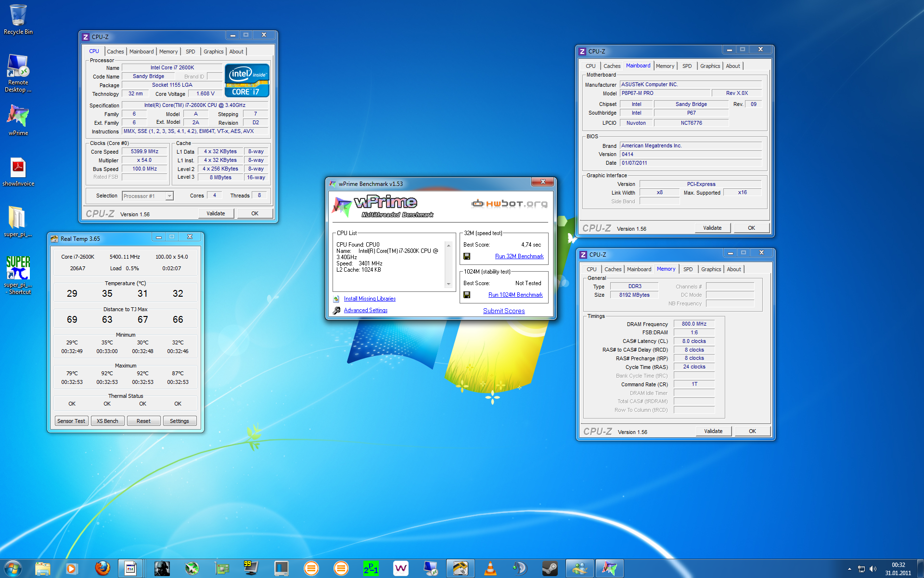
Task: Click the Core Voltage value 1.608 V
Action: tap(205, 93)
